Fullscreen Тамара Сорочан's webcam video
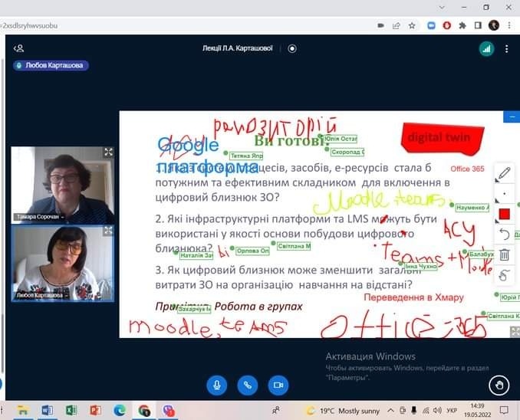The height and width of the screenshot is (420, 520). pos(108,152)
